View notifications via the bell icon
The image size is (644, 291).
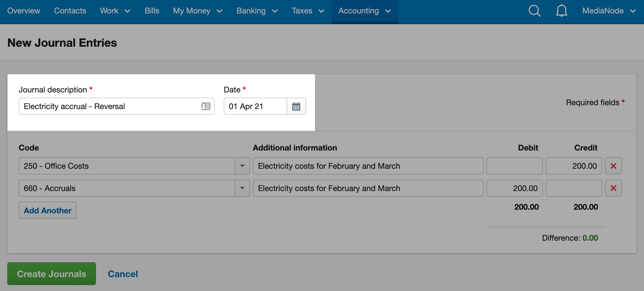coord(562,11)
